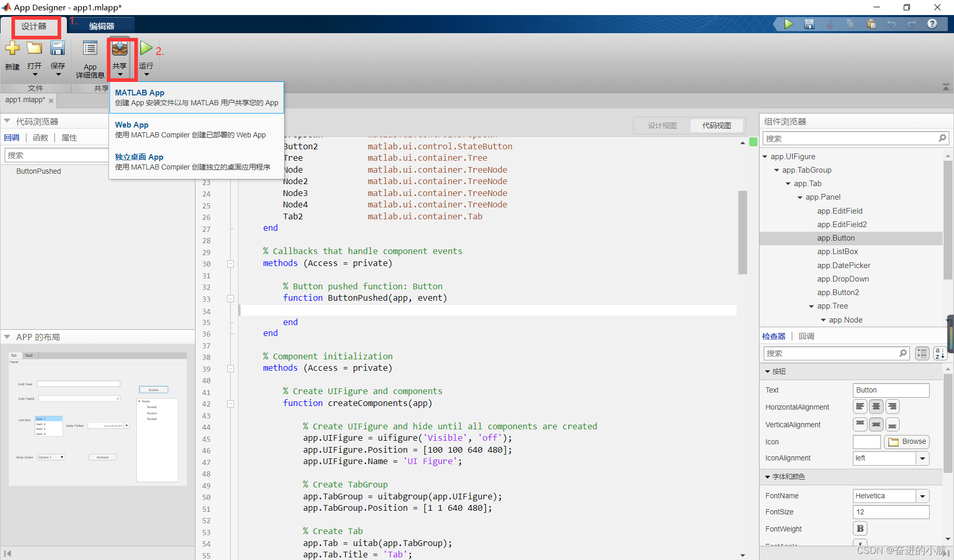Click the Open folder icon
The image size is (954, 560).
[35, 48]
